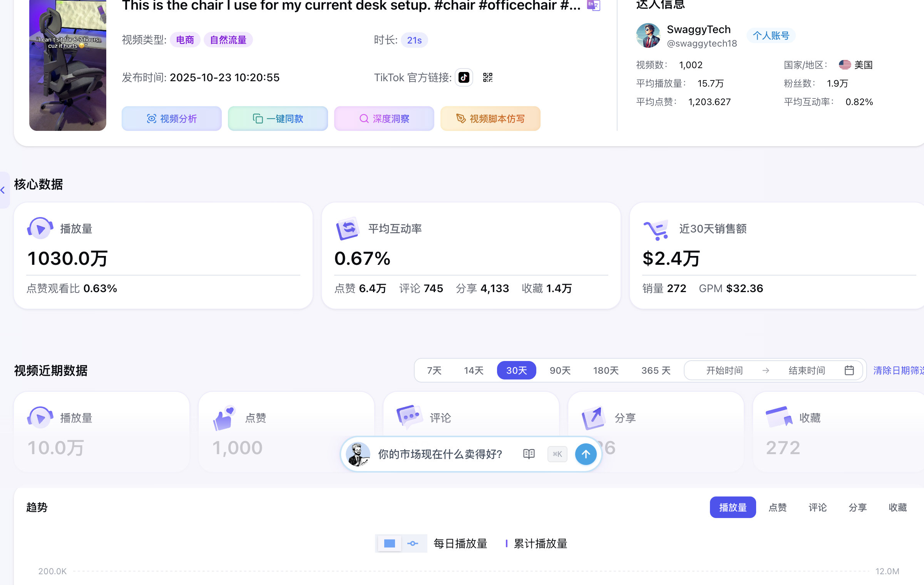
Task: Click the 1030.0万 play count value
Action: tap(67, 258)
